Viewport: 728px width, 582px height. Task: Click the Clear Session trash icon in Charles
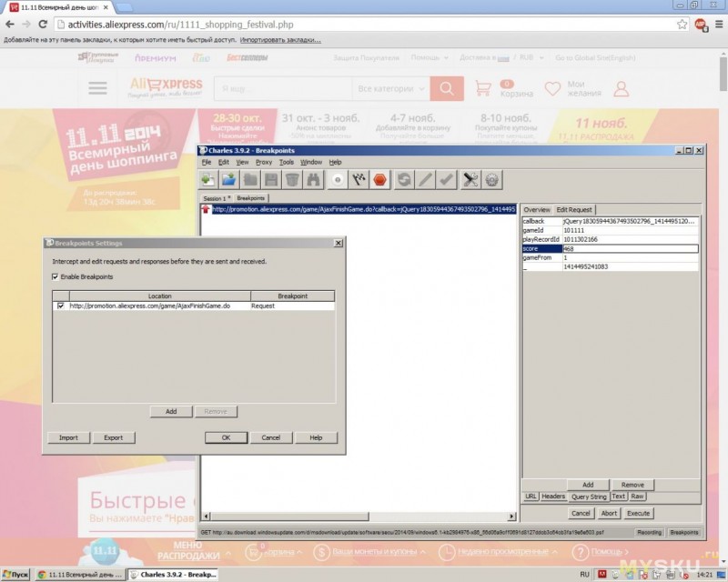click(x=292, y=180)
